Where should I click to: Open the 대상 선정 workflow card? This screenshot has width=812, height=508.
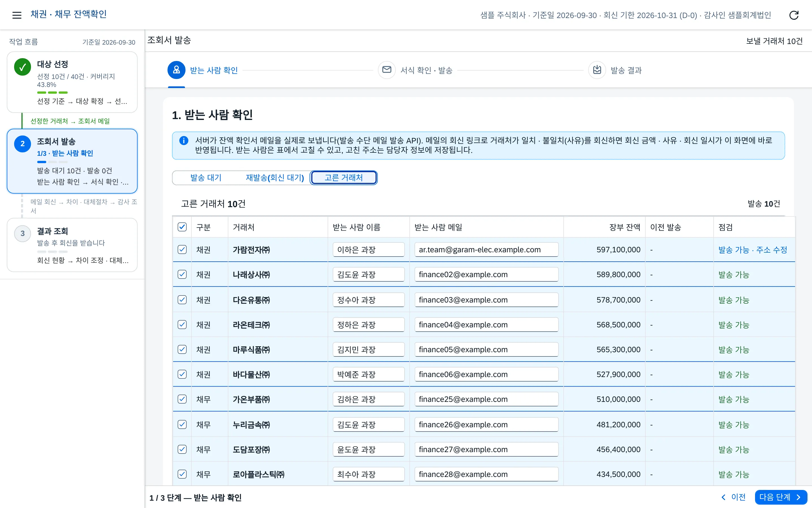[x=72, y=82]
